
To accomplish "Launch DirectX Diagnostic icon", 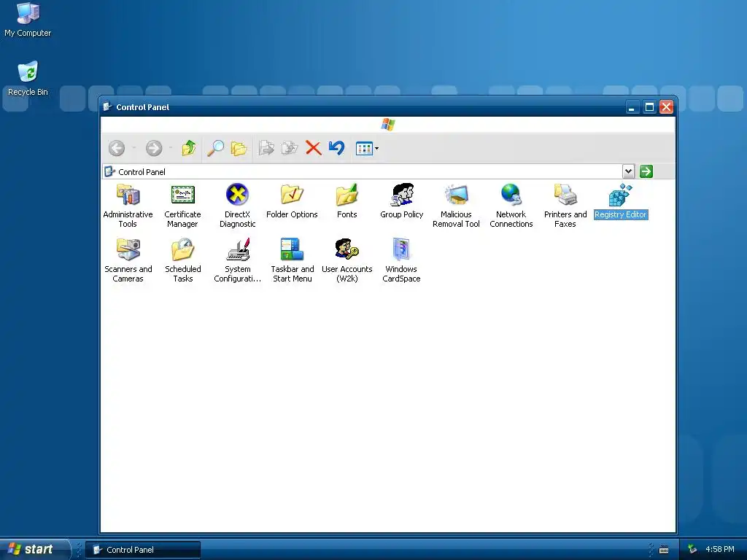I will [x=237, y=195].
